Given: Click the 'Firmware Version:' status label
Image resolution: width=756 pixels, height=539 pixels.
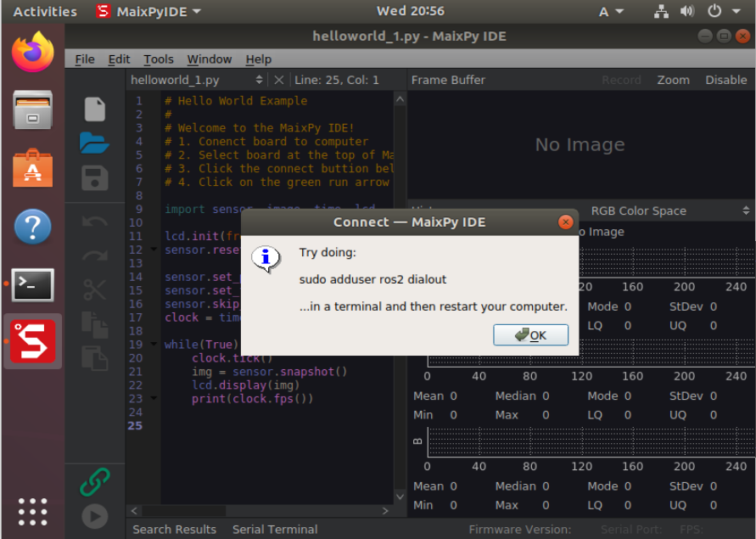Looking at the screenshot, I should 520,530.
